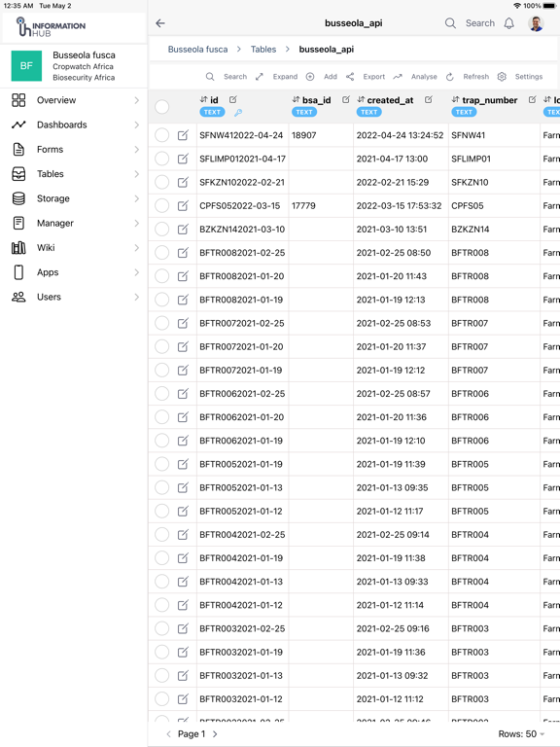The width and height of the screenshot is (560, 747).
Task: Open the Tables inbox icon
Action: [18, 174]
